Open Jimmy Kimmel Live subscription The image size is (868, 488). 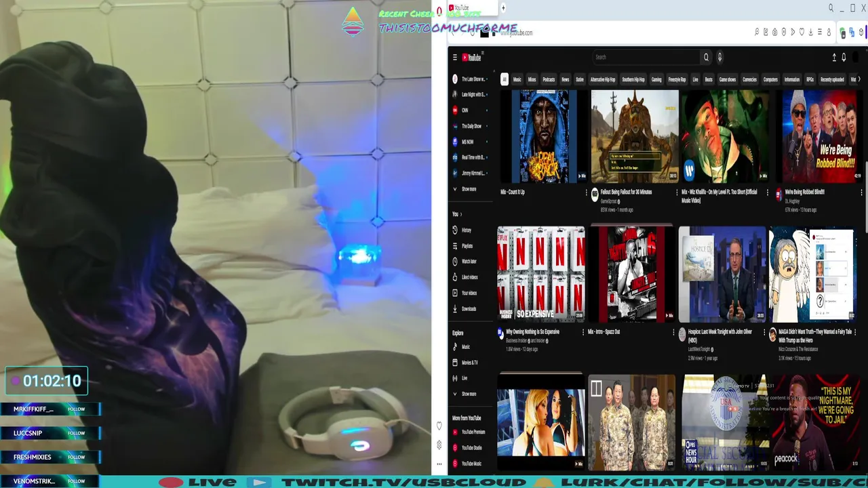coord(470,173)
